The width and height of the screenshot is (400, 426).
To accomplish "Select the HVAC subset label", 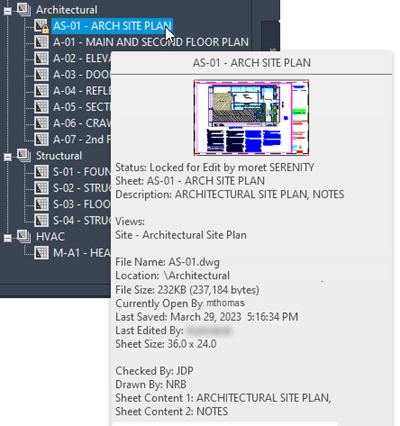I will (x=50, y=237).
